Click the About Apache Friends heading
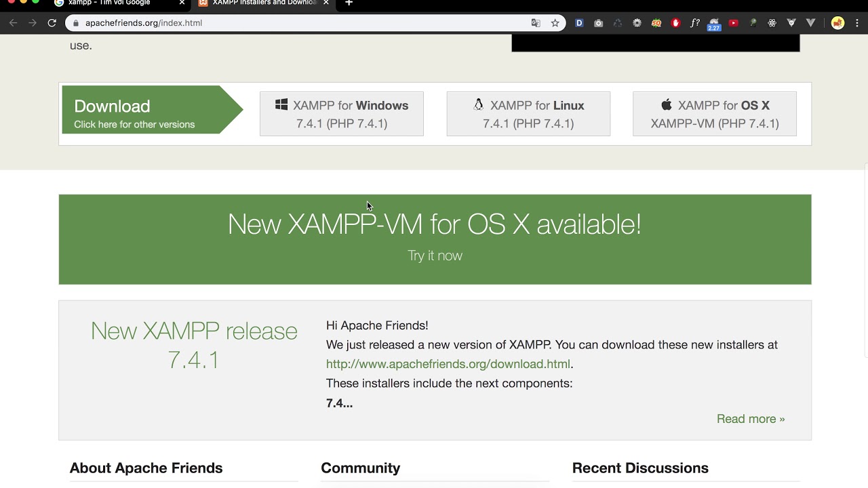The width and height of the screenshot is (868, 488). point(146,468)
